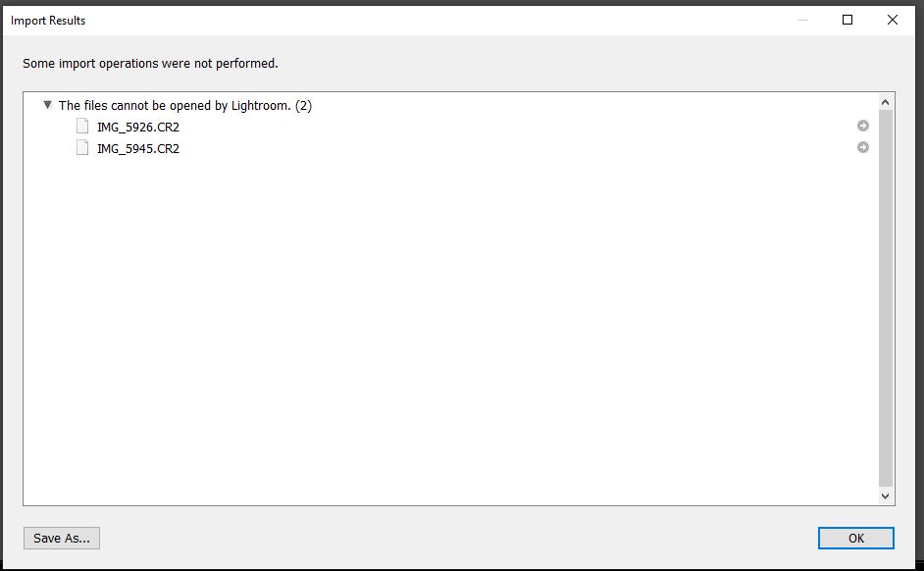The image size is (924, 571).
Task: Close the Import Results dialog
Action: [x=893, y=20]
